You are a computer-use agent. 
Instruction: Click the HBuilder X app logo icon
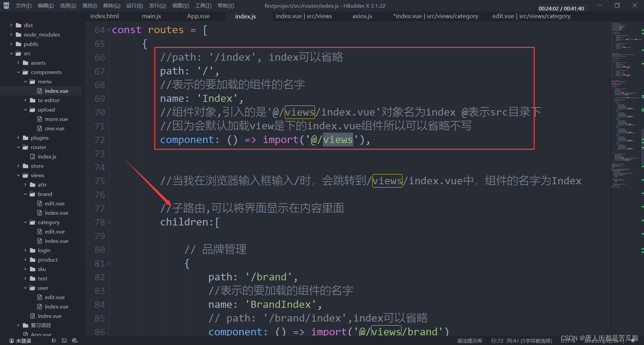point(6,6)
